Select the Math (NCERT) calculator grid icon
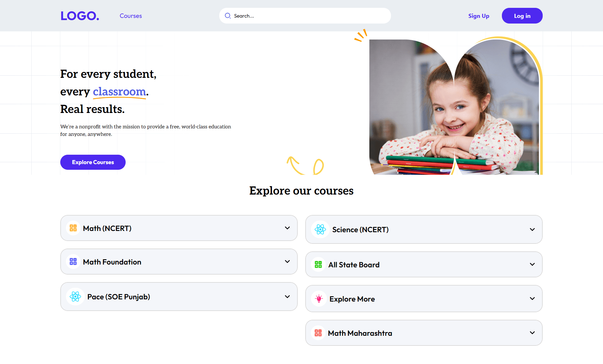The height and width of the screenshot is (364, 603). [73, 228]
